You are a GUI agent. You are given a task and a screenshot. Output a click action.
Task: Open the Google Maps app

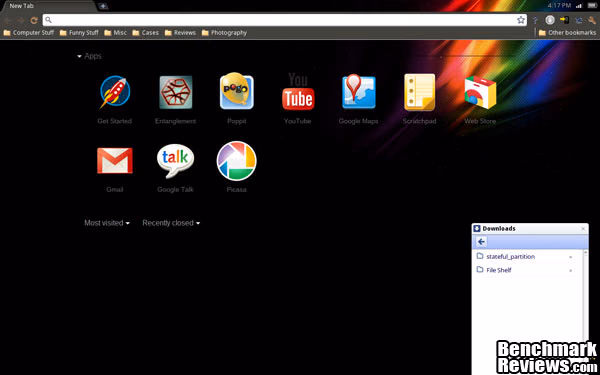(x=359, y=91)
